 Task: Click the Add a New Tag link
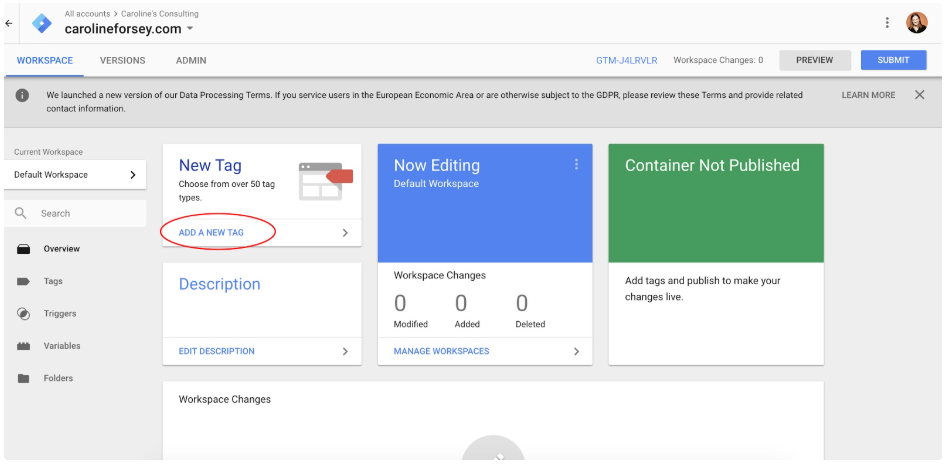(211, 232)
